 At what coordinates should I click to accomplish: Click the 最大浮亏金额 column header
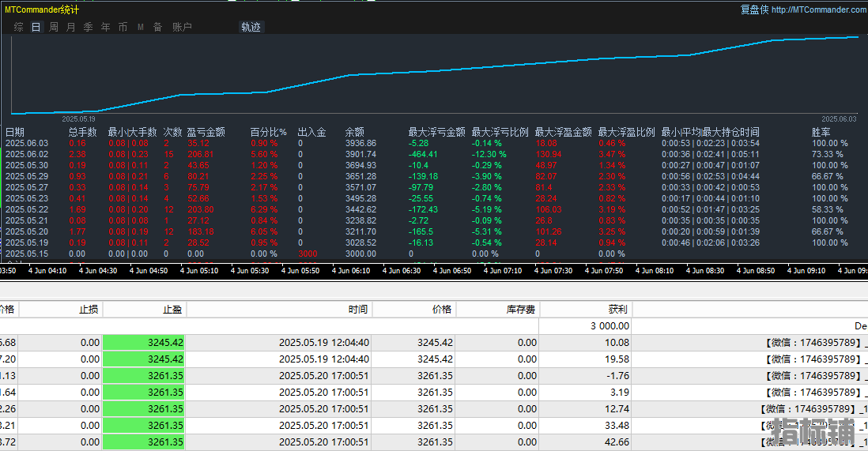pos(437,132)
